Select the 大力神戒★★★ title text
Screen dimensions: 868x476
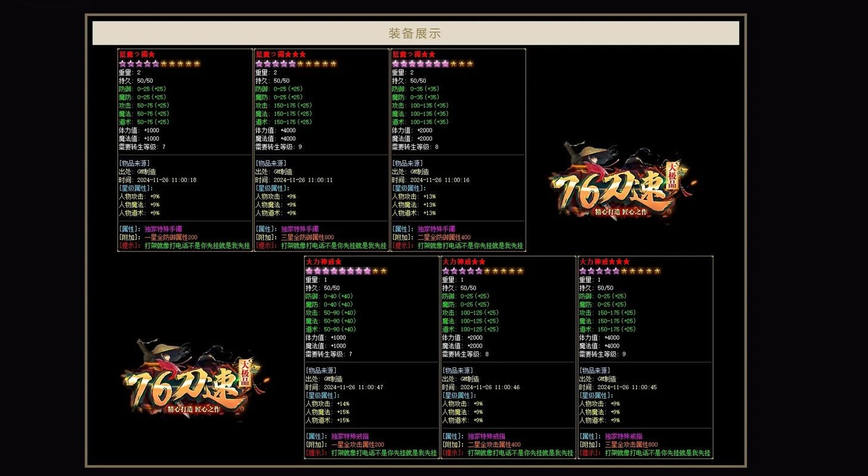[604, 262]
